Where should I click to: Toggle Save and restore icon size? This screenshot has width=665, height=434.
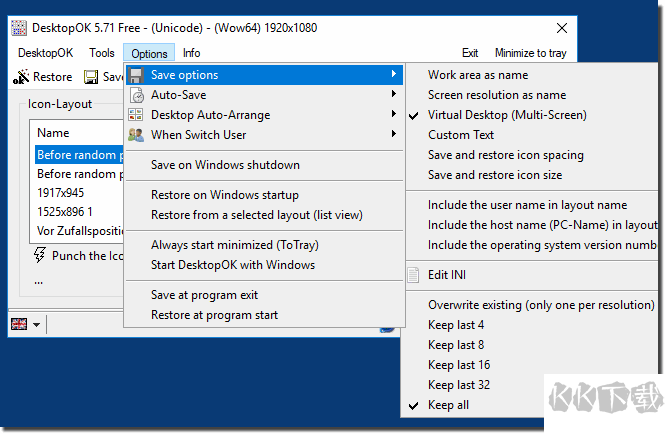[x=532, y=175]
